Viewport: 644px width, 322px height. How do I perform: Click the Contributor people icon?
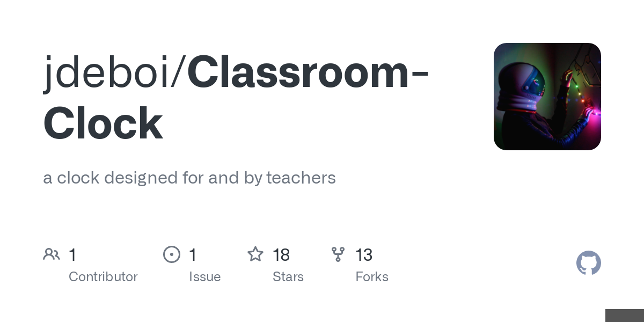coord(52,254)
